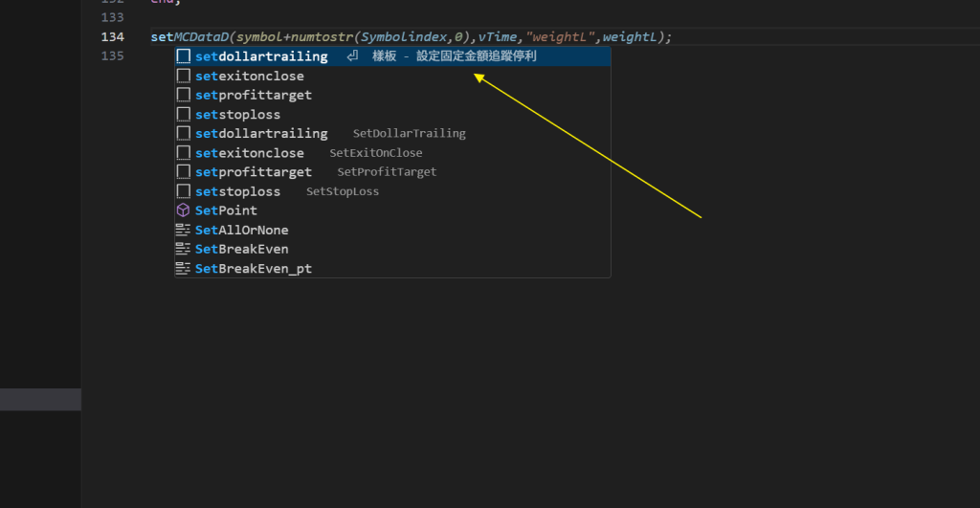Choose setexitonclose entry labeled SetExitOnClose
The image size is (980, 508).
click(x=250, y=153)
